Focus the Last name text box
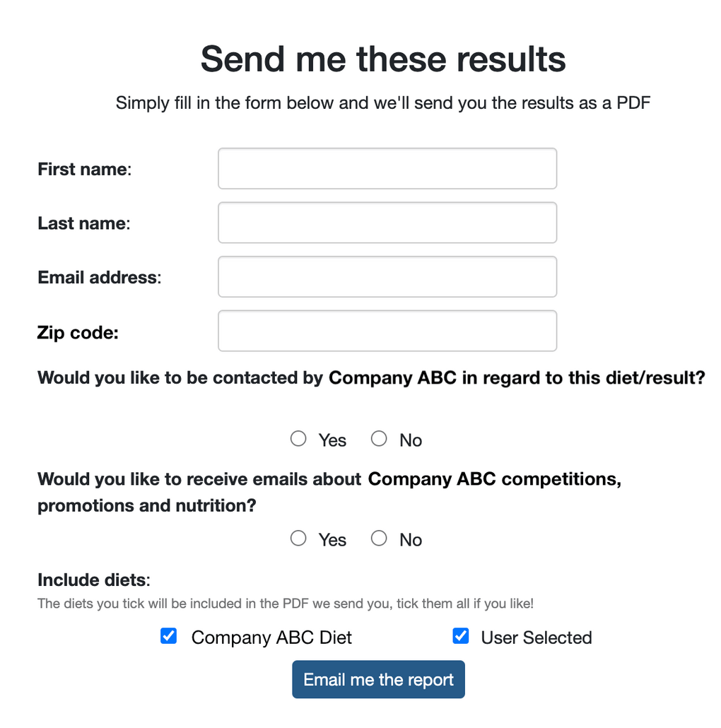Viewport: 721px width, 728px height. (387, 223)
